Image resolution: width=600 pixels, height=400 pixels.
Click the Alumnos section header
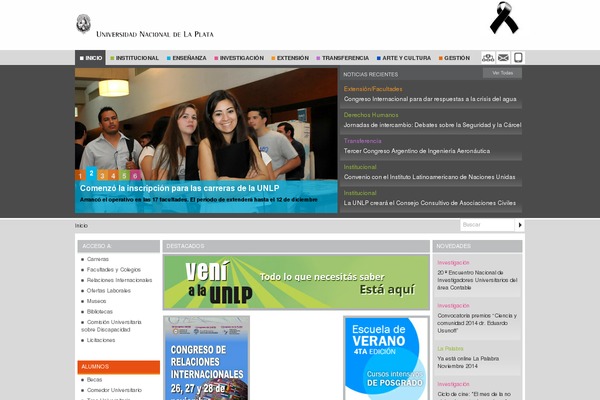point(119,367)
